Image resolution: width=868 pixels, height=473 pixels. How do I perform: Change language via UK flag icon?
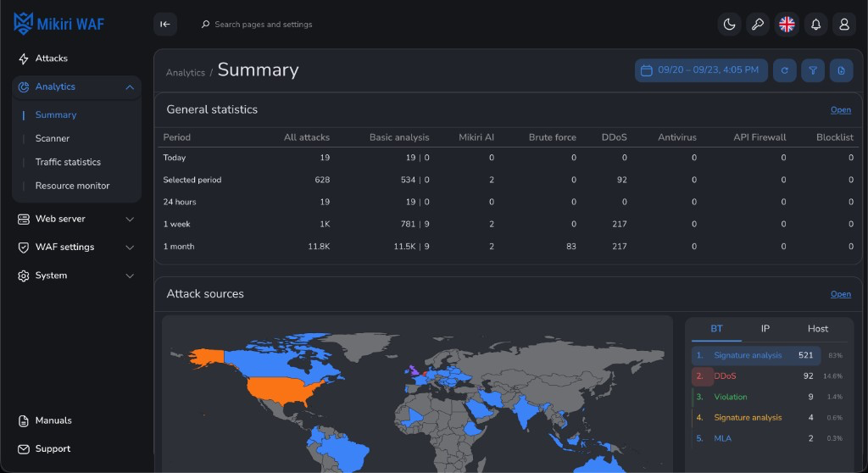[787, 25]
